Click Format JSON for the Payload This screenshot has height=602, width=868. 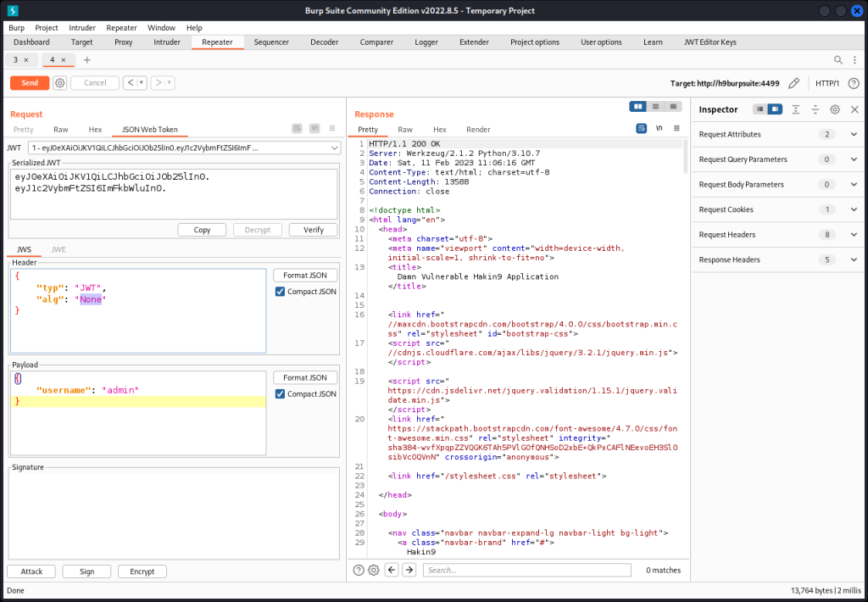click(305, 377)
